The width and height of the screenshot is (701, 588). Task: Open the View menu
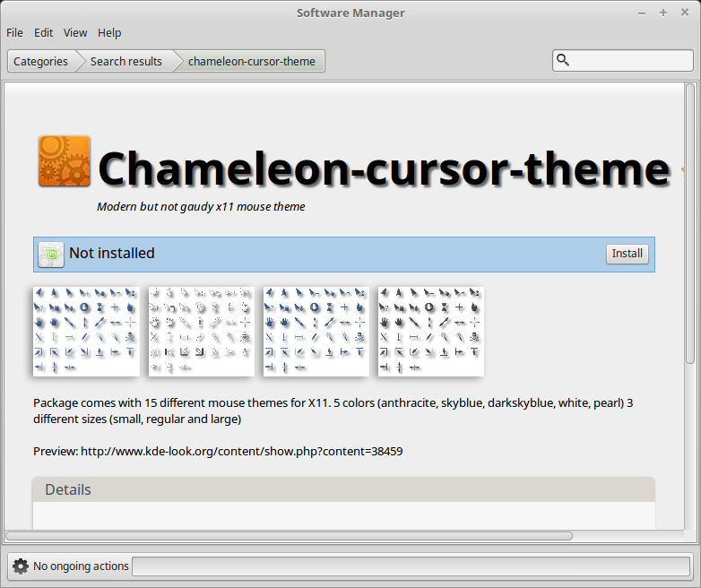coord(75,32)
